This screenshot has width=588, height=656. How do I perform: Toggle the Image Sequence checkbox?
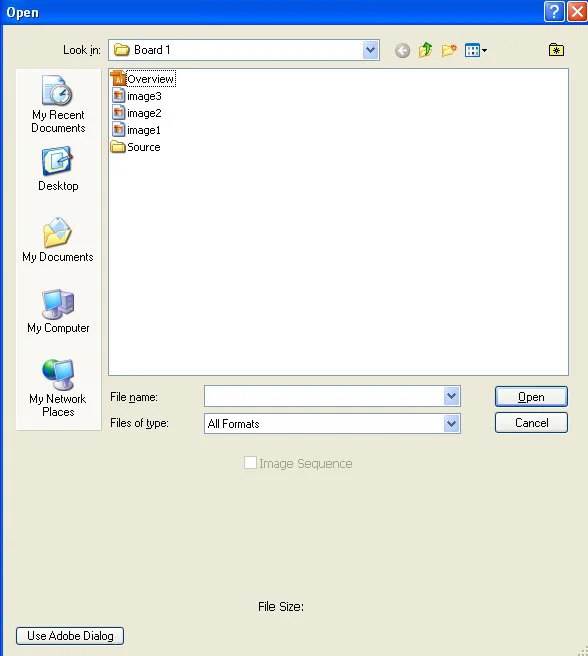(x=250, y=463)
